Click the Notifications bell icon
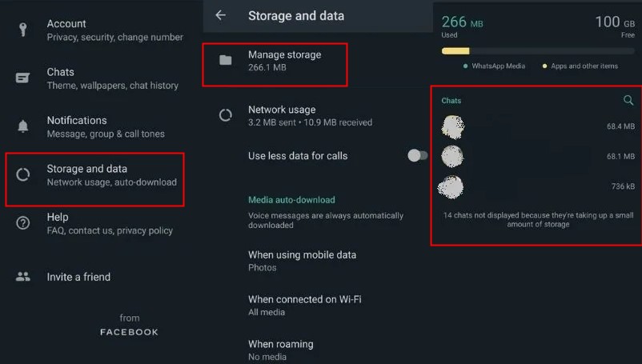This screenshot has height=364, width=642. click(x=23, y=126)
